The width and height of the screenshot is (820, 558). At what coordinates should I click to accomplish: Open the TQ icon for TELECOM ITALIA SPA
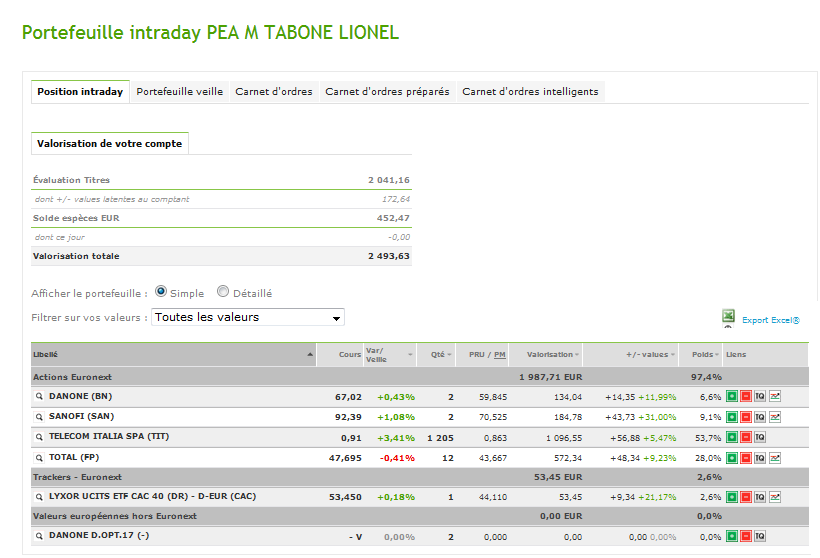(760, 437)
